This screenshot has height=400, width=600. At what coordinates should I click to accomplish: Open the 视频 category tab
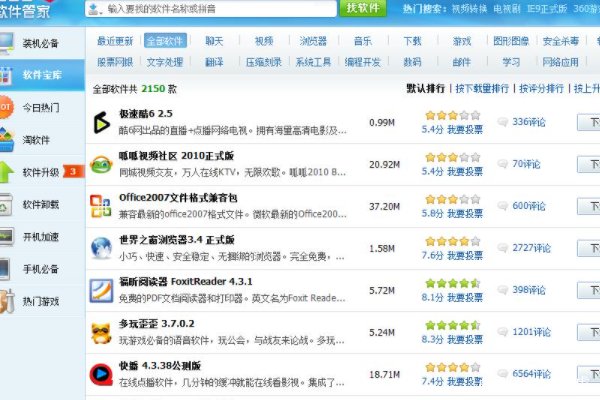pos(264,41)
